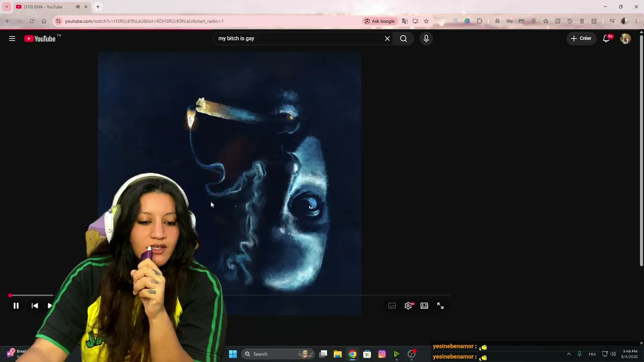Open the payment card icon
644x362 pixels.
pos(521,21)
